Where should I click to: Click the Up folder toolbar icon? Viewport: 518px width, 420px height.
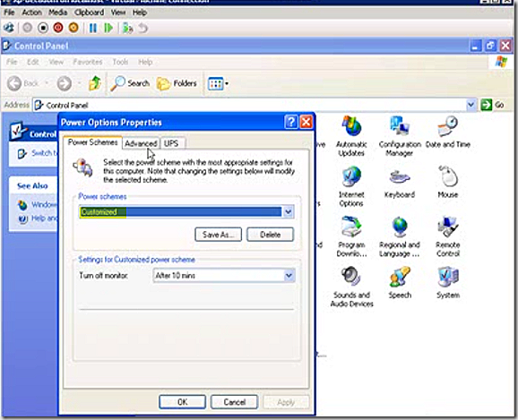tap(95, 83)
